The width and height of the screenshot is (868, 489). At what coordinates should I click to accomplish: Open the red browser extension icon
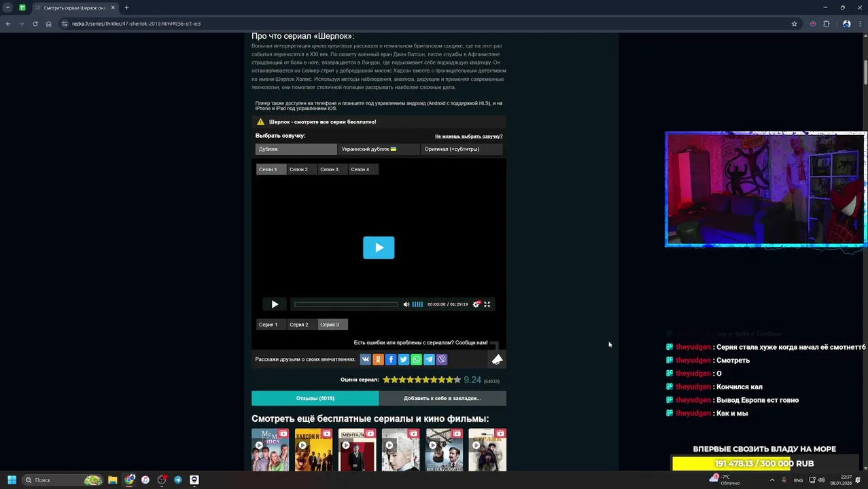tap(813, 24)
